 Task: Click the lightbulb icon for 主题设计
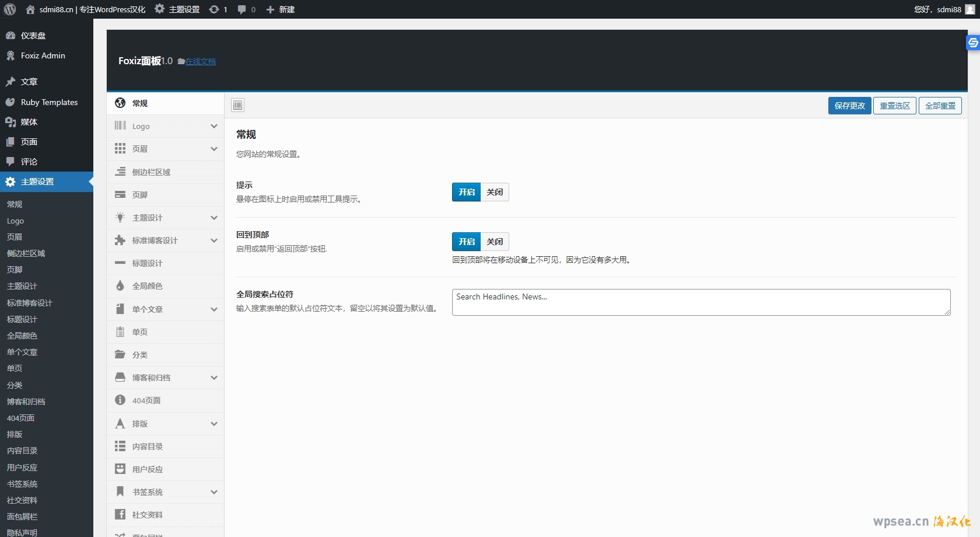coord(120,217)
